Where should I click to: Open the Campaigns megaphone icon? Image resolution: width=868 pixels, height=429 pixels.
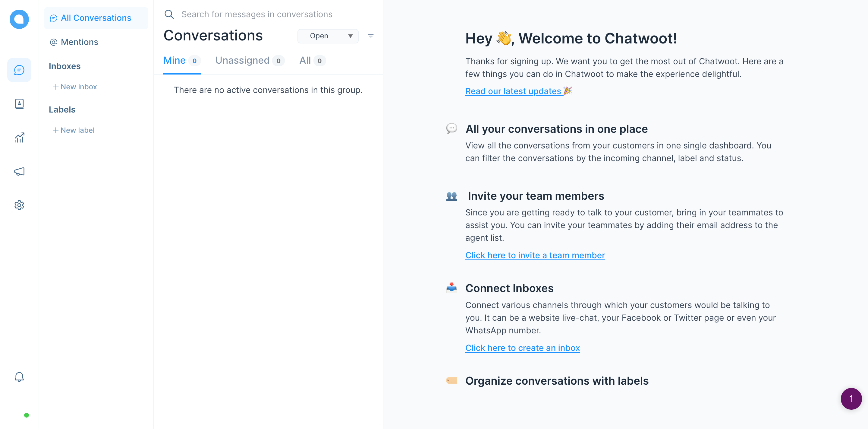click(19, 171)
